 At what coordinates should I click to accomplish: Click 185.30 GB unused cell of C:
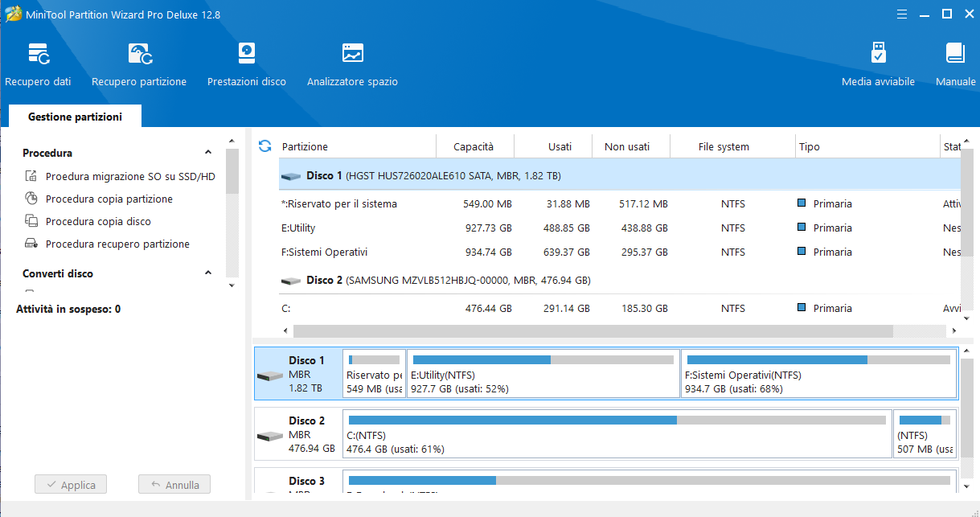pos(644,309)
